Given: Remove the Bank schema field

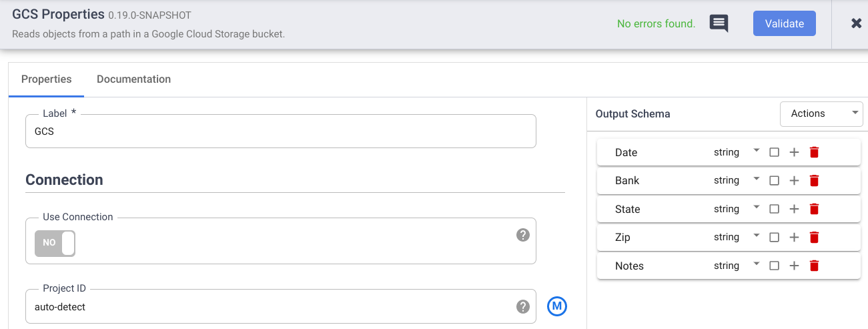Looking at the screenshot, I should point(814,180).
